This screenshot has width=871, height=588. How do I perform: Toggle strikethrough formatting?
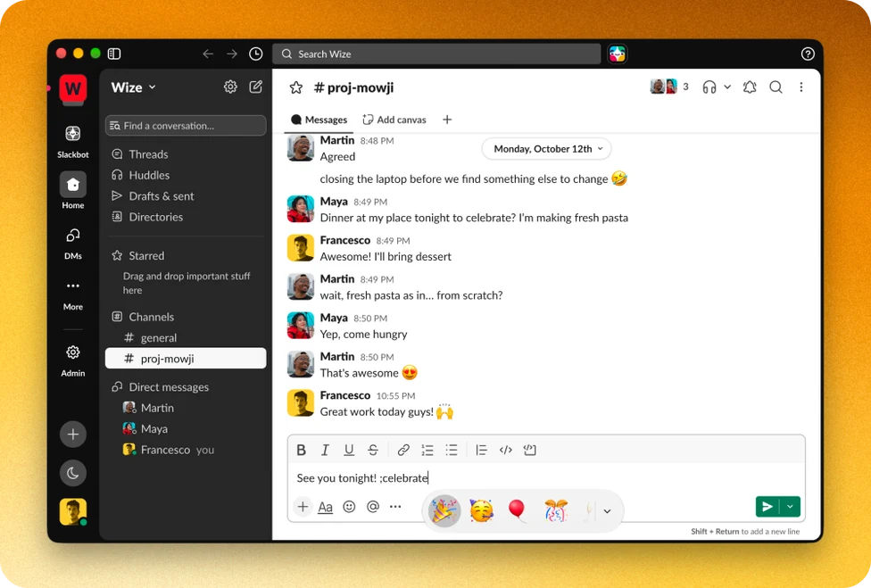click(x=373, y=451)
